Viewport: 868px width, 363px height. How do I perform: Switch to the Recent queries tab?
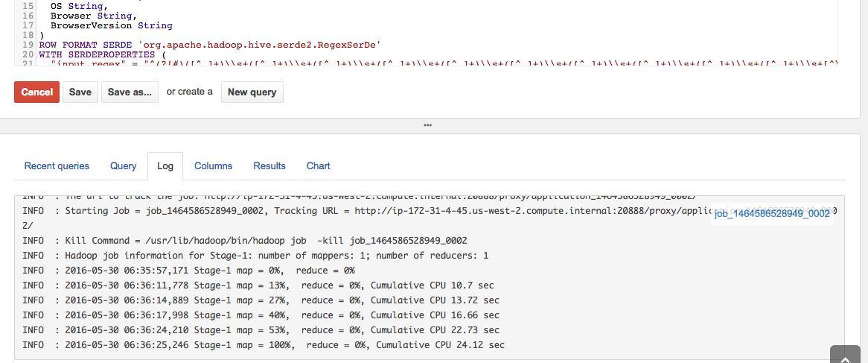click(57, 166)
